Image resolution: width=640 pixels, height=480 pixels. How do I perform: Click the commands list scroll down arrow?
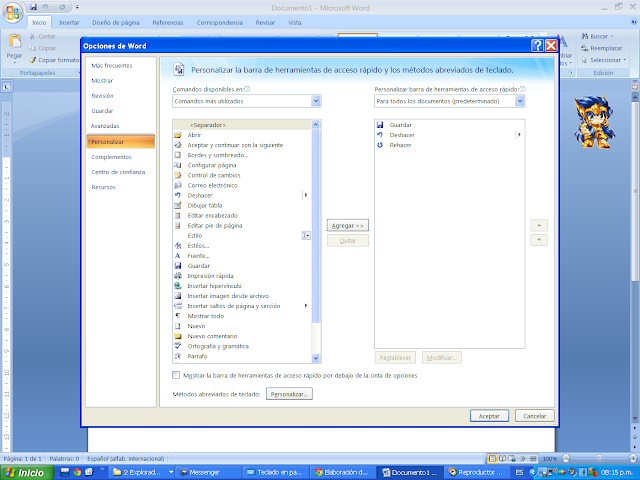316,358
